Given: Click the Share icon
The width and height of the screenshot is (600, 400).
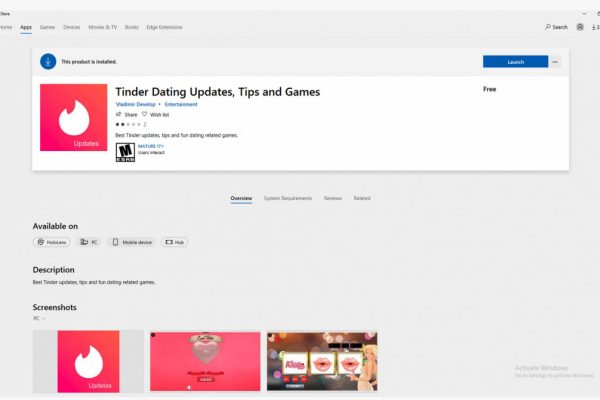Looking at the screenshot, I should (x=119, y=114).
